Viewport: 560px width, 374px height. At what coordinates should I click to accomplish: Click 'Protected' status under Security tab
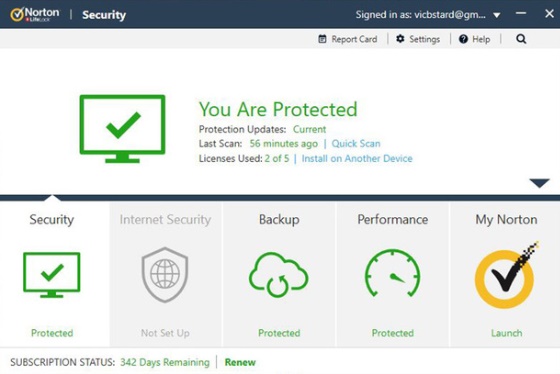(52, 333)
